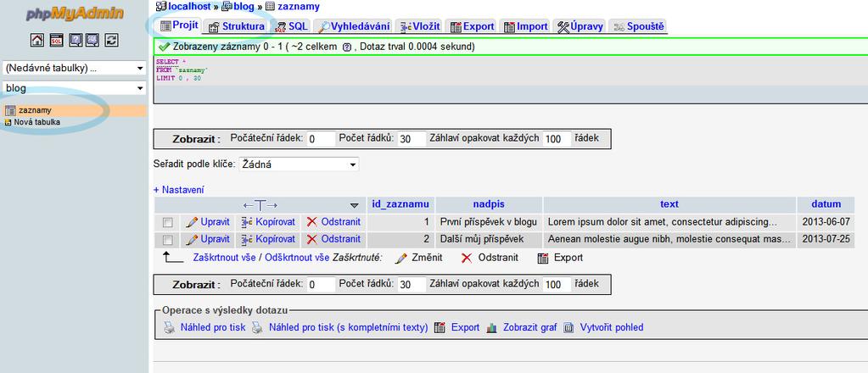The image size is (868, 373).
Task: Open the SQL query window icon
Action: (x=57, y=39)
